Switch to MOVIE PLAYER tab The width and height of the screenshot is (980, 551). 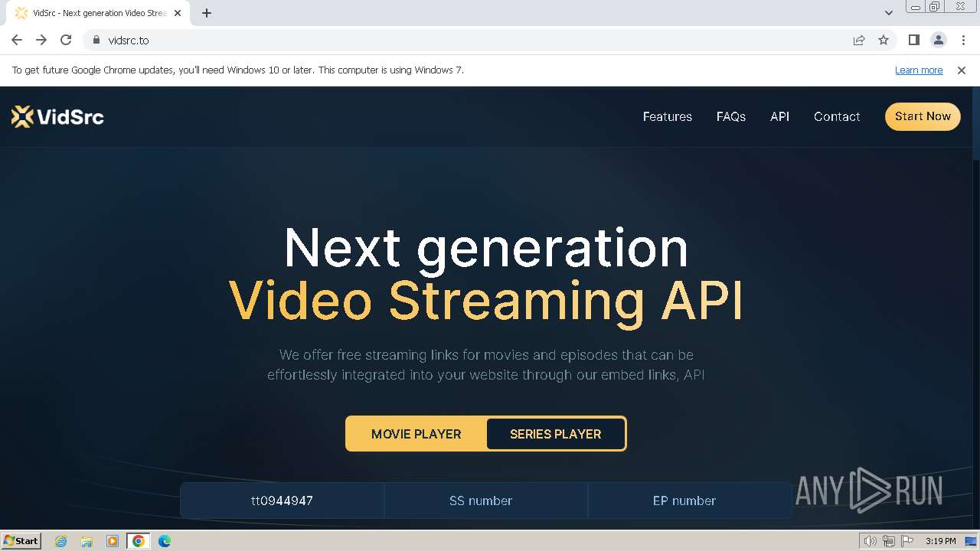[416, 434]
